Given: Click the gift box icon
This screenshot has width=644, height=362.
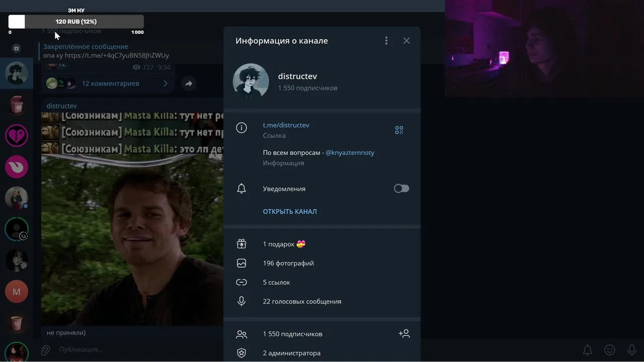Looking at the screenshot, I should pos(242,244).
